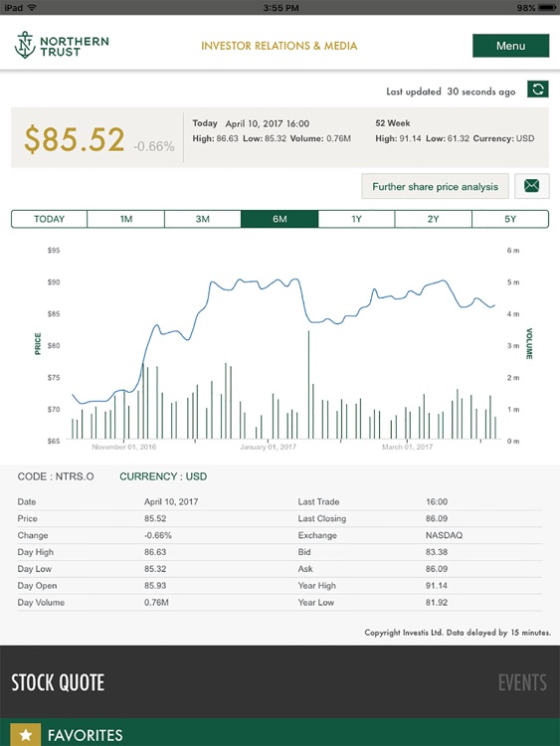Select the 6M chart range tab
Screen dimensions: 560x746
click(280, 219)
